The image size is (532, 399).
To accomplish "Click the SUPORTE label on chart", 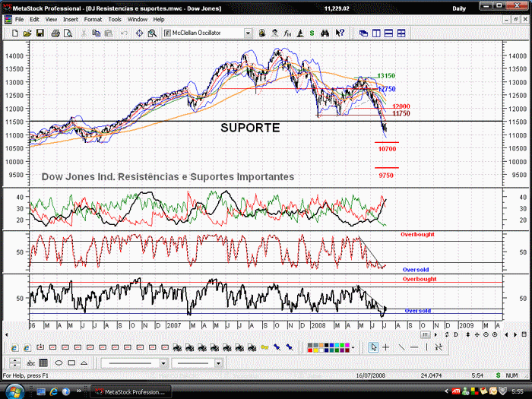I will click(x=250, y=128).
